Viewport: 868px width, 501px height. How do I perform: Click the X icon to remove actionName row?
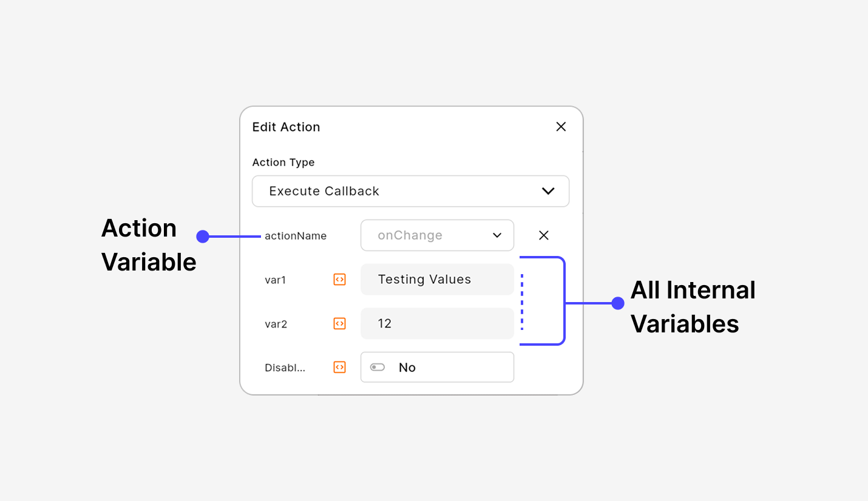(x=543, y=235)
